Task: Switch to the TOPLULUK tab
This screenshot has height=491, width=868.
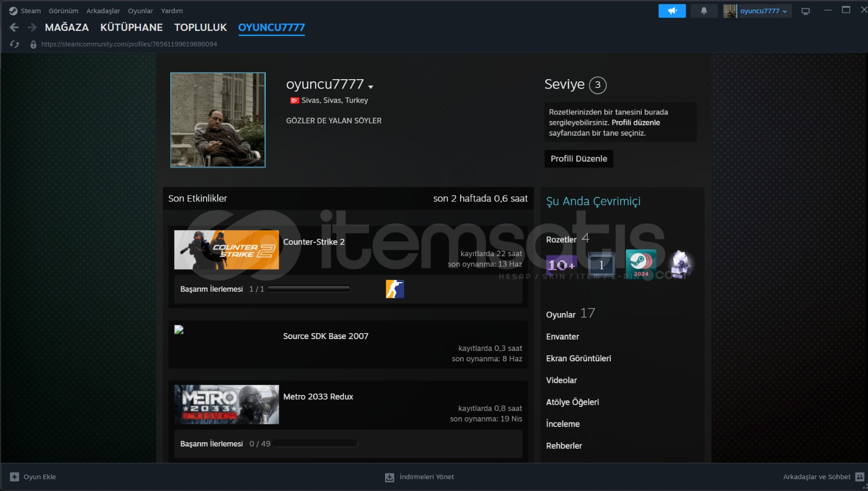Action: (x=200, y=27)
